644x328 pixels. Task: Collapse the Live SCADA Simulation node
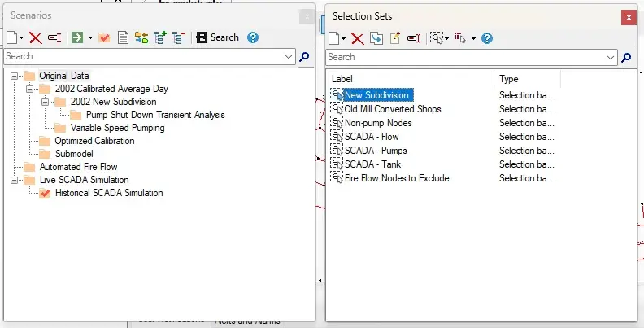(x=15, y=180)
